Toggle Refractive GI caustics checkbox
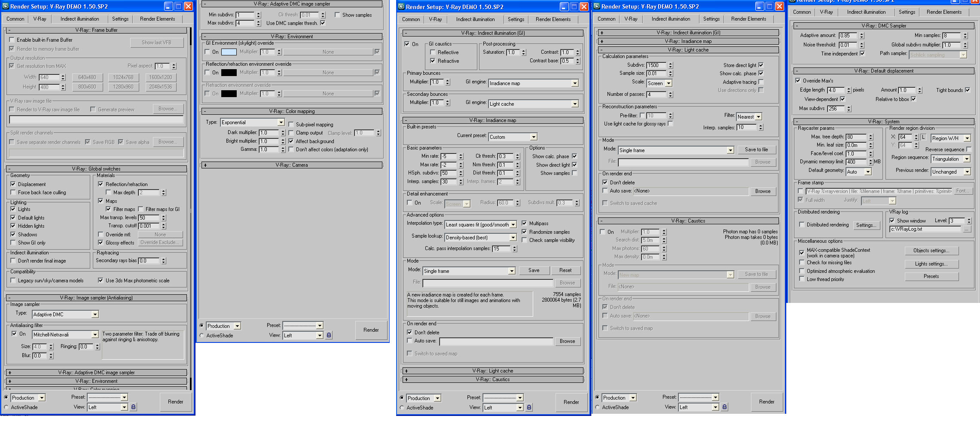 point(433,61)
